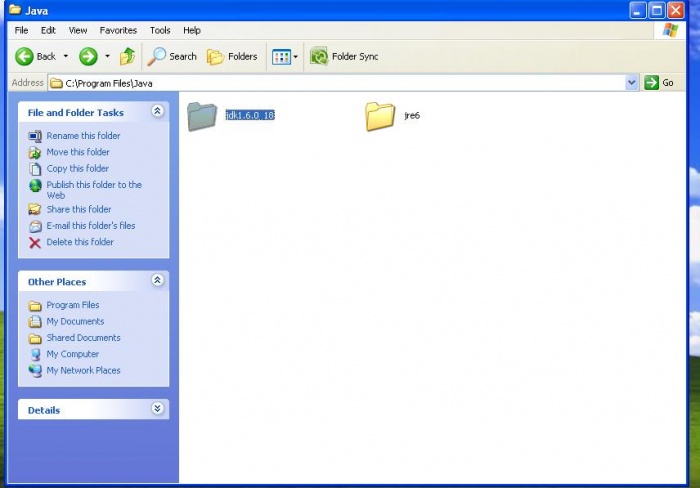Click Publish this folder to the Web
700x488 pixels.
[x=94, y=190]
